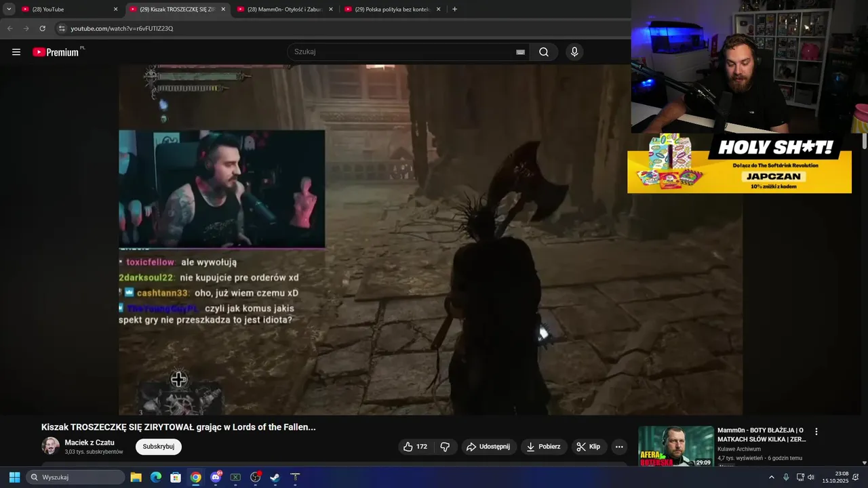The image size is (868, 488).
Task: Open Google Chrome taskbar icon
Action: pyautogui.click(x=195, y=477)
